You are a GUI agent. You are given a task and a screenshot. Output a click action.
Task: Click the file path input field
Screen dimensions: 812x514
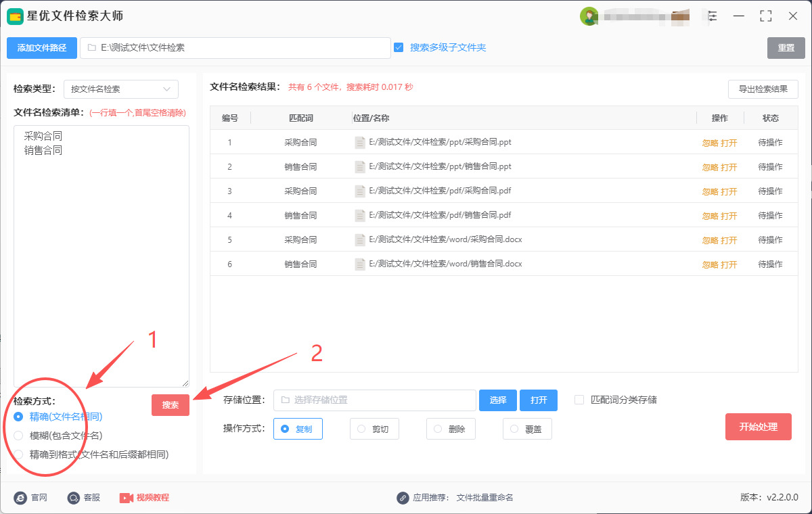pyautogui.click(x=235, y=48)
